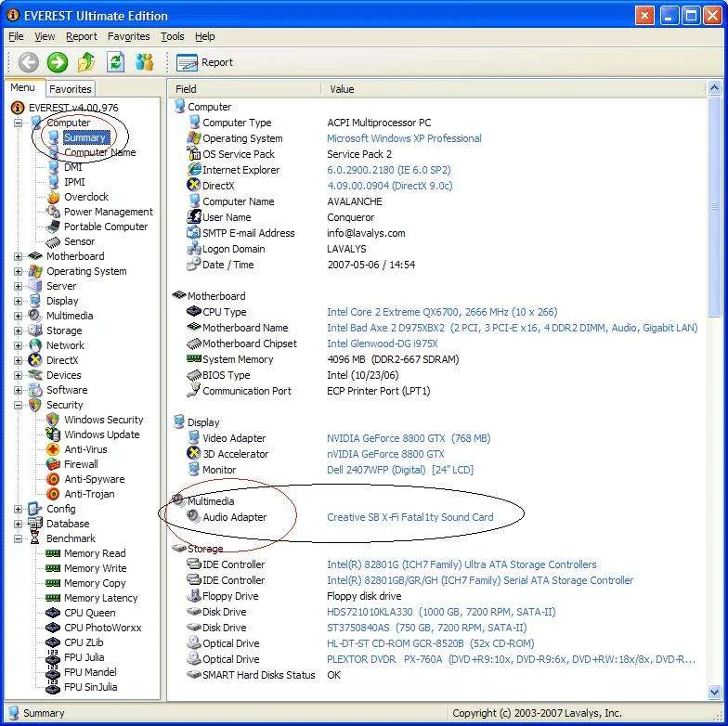Select the Summary tree item
This screenshot has width=728, height=726.
click(x=84, y=137)
